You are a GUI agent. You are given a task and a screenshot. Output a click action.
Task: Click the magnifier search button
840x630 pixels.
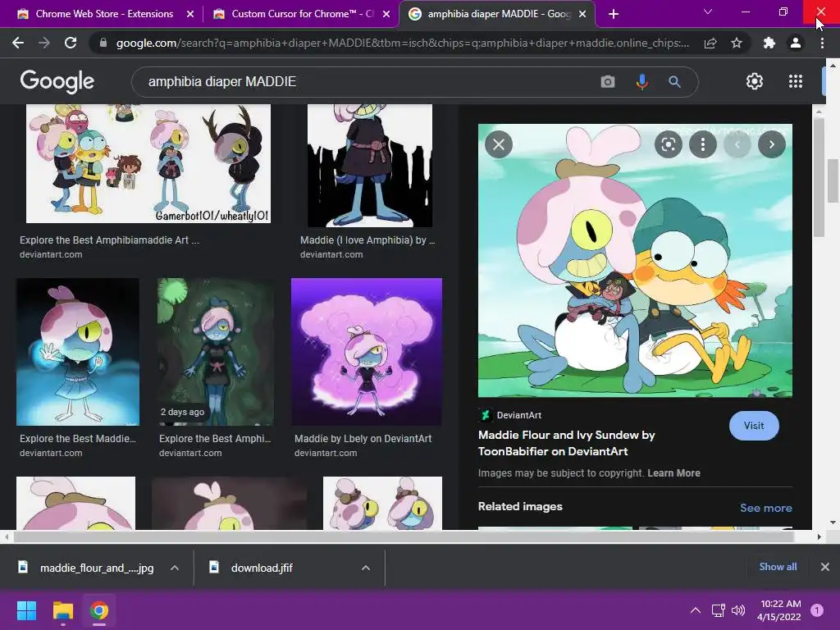(674, 81)
